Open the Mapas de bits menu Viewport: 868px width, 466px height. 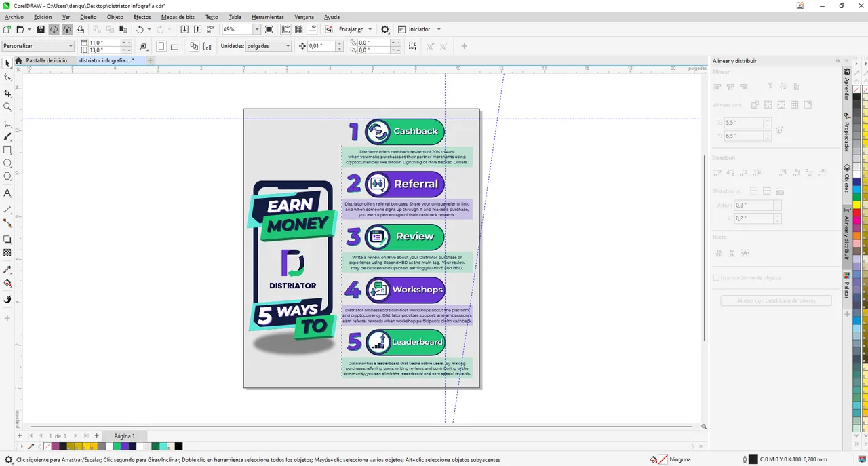coord(178,17)
